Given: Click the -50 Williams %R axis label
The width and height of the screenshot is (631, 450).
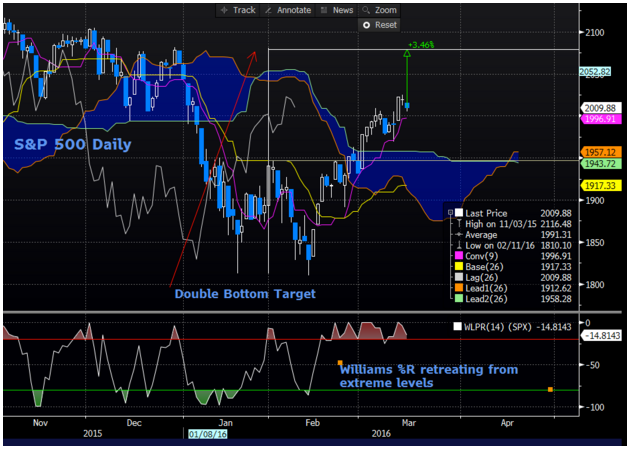Looking at the screenshot, I should point(592,365).
